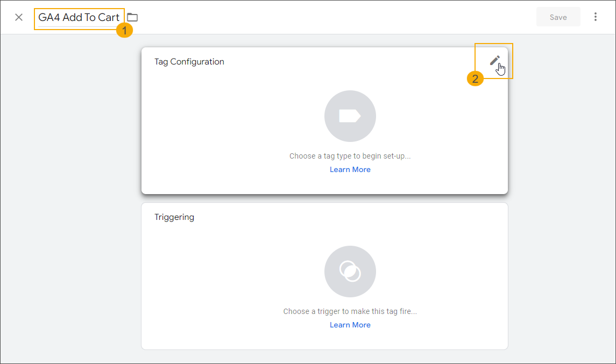Open Learn More under the tag type prompt
Viewport: 616px width, 364px height.
tap(350, 169)
